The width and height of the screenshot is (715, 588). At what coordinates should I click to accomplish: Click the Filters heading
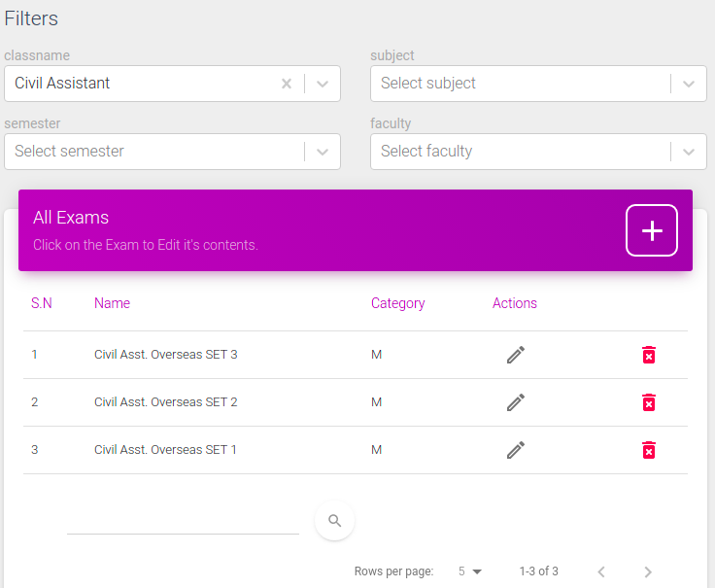31,18
